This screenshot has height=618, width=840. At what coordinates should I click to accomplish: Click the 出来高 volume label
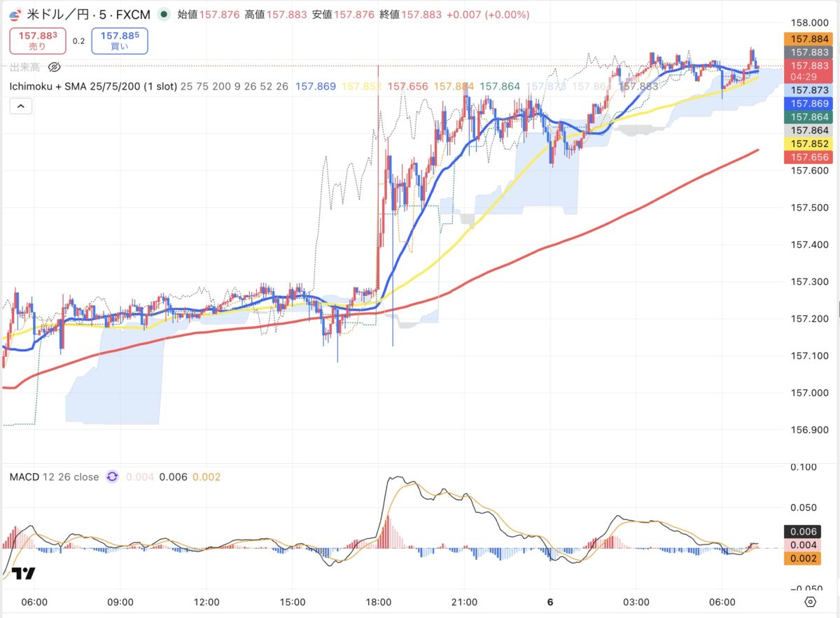[x=24, y=67]
